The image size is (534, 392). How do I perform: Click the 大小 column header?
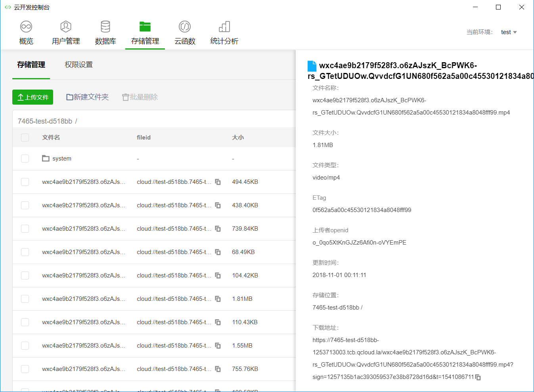(238, 138)
